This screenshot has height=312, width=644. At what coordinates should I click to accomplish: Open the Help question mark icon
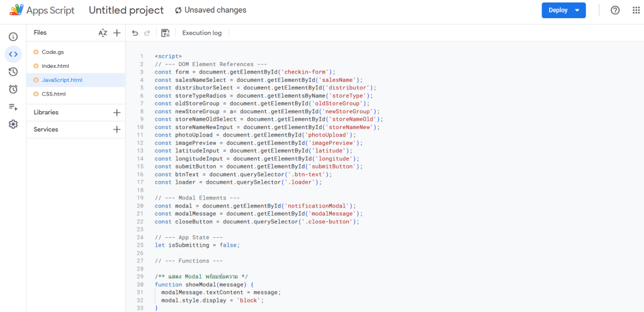click(x=615, y=10)
